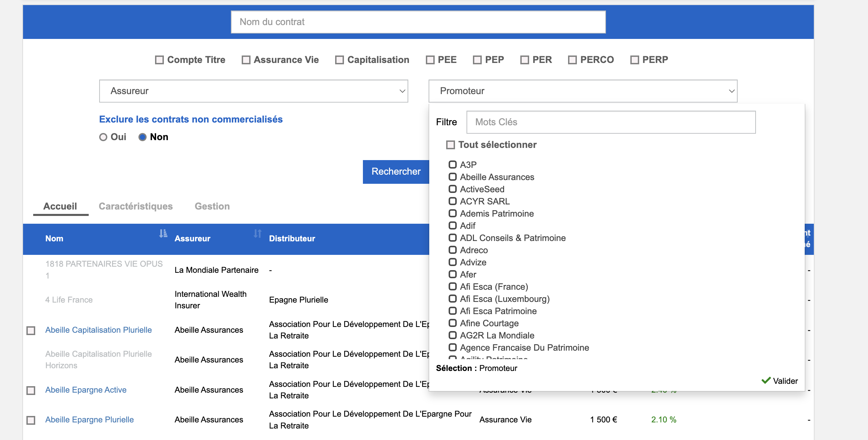
Task: Enable the Compte Titre checkbox
Action: pyautogui.click(x=159, y=60)
